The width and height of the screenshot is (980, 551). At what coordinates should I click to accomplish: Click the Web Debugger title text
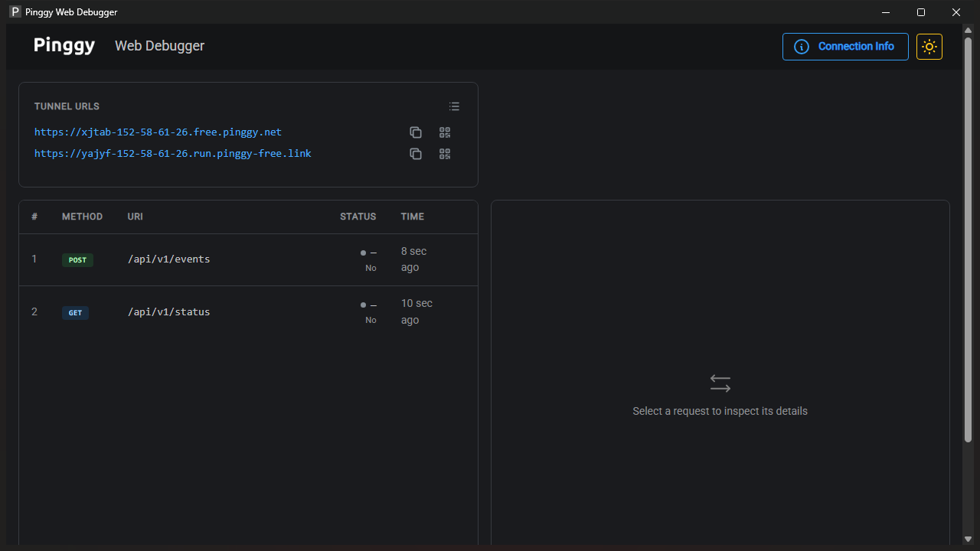(159, 46)
